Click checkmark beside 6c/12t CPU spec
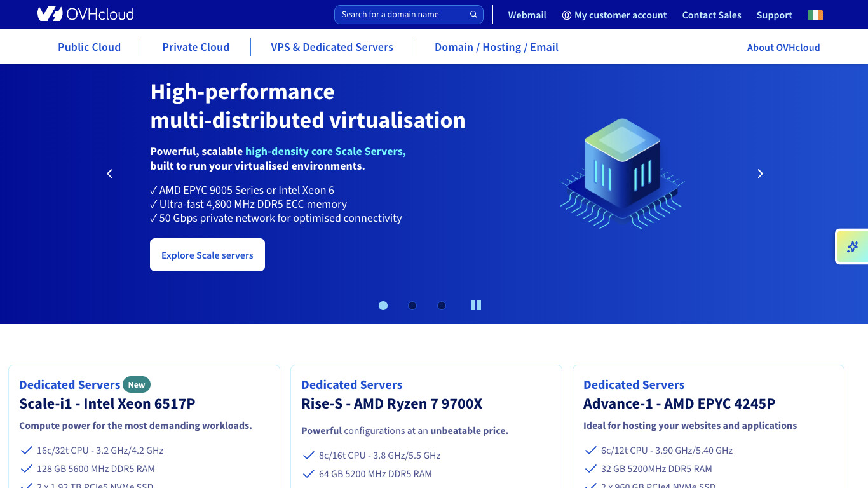 590,451
